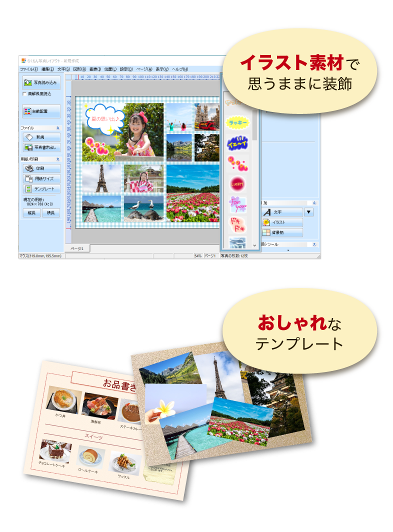Image resolution: width=393 pixels, height=532 pixels.
Task: Switch the paper to 縦長 portrait
Action: click(32, 212)
